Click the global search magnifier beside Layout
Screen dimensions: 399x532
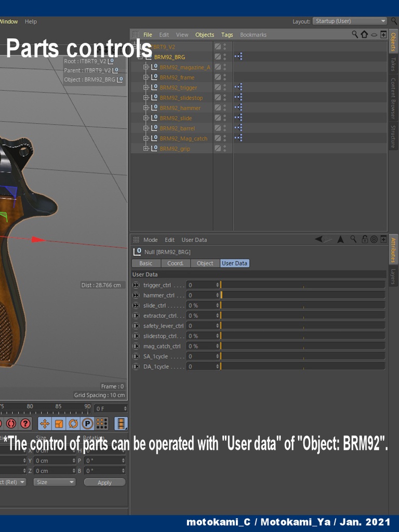(394, 21)
